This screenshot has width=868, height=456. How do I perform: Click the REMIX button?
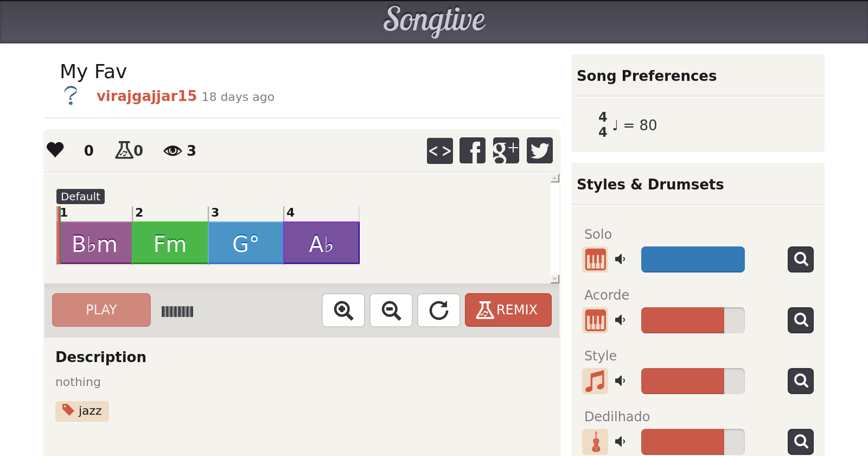pyautogui.click(x=508, y=310)
